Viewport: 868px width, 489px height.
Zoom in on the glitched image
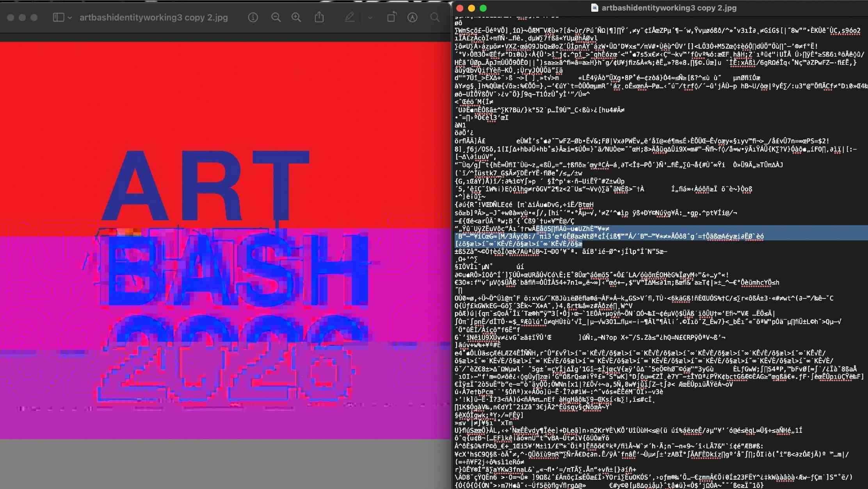(296, 17)
